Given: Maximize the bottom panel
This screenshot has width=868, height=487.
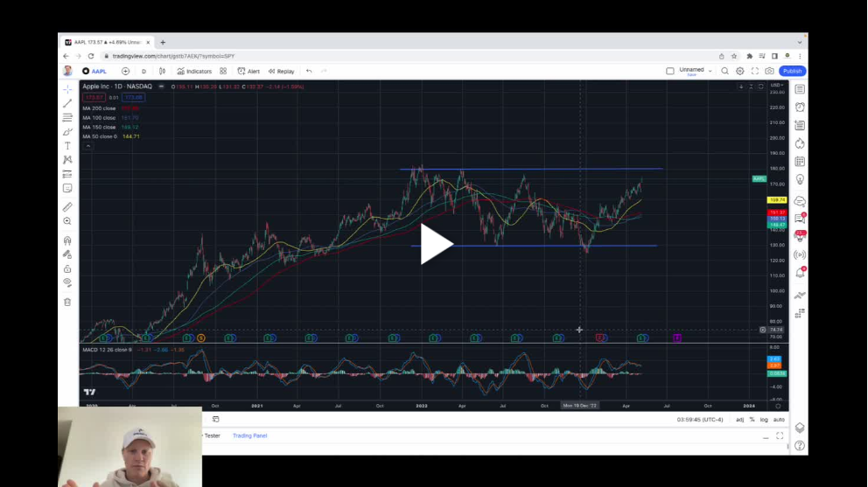Looking at the screenshot, I should click(x=780, y=436).
